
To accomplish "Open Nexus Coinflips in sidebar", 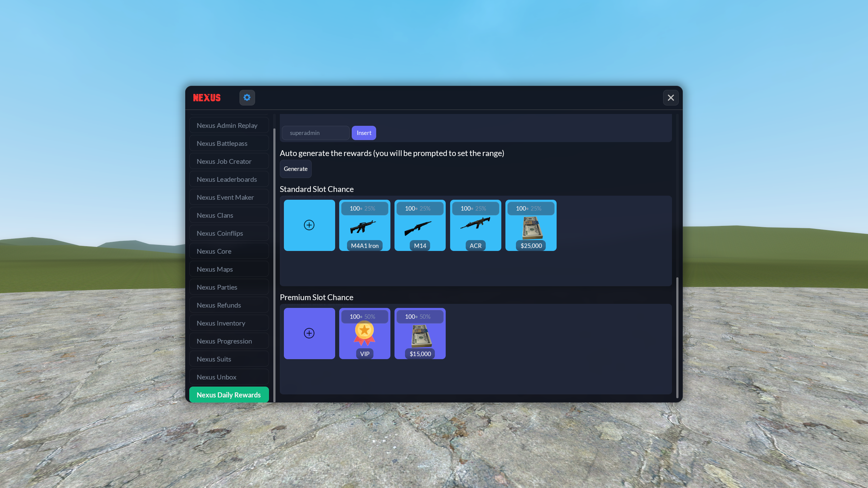I will [229, 233].
